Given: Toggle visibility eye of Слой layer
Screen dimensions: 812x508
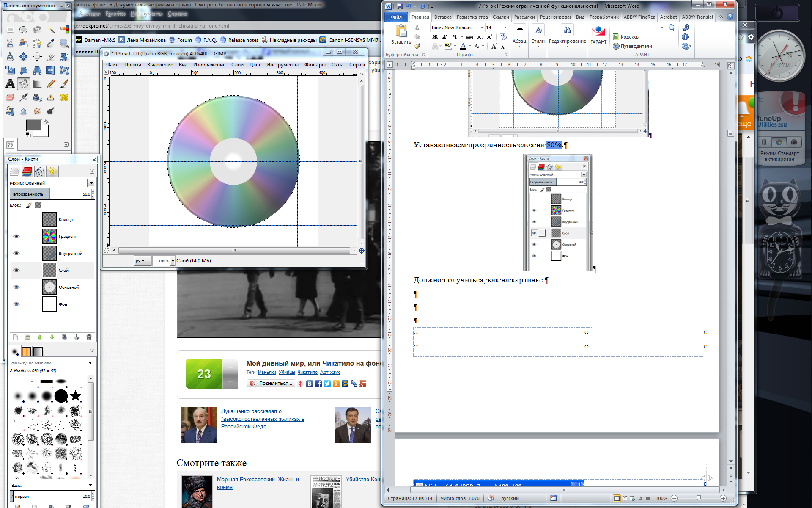Looking at the screenshot, I should point(16,270).
